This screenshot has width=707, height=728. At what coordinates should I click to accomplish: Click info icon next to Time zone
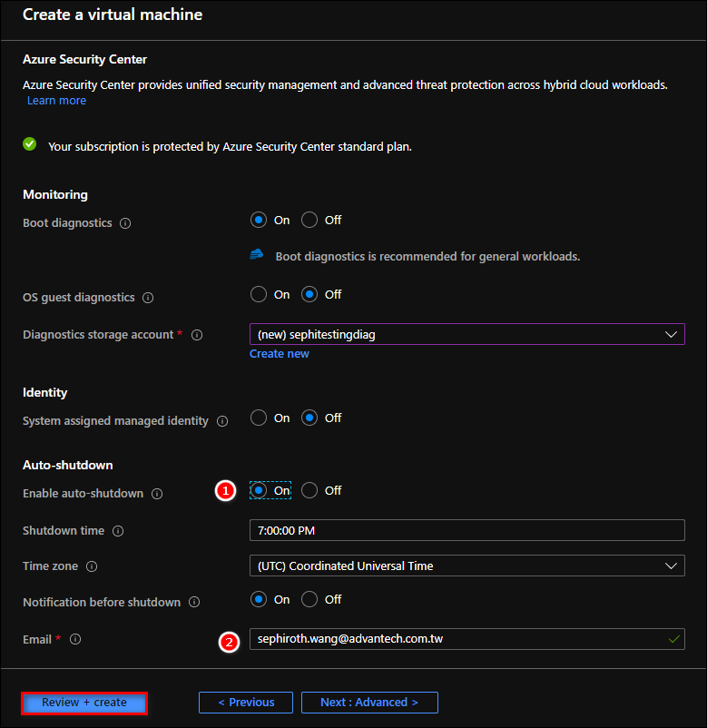pyautogui.click(x=92, y=566)
